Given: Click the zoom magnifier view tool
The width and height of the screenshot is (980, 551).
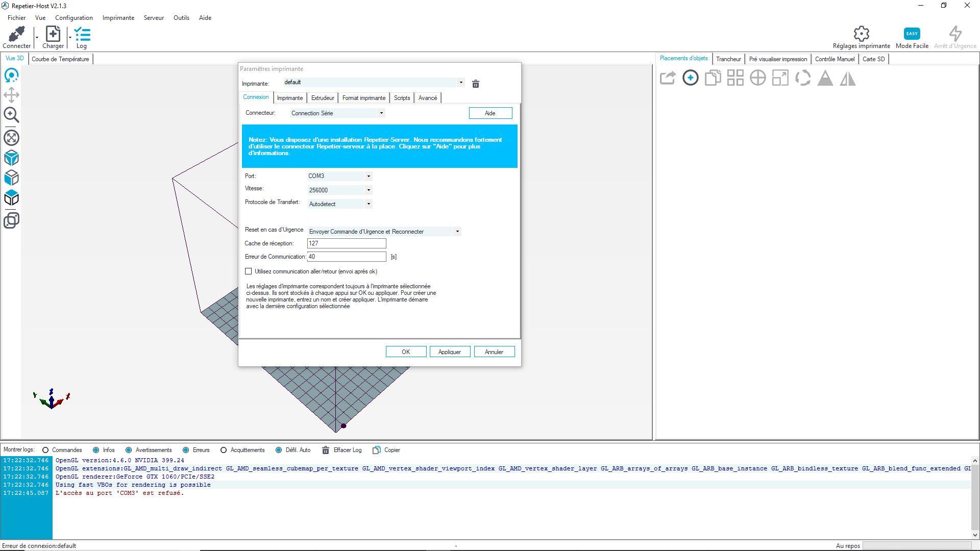Looking at the screenshot, I should 11,115.
